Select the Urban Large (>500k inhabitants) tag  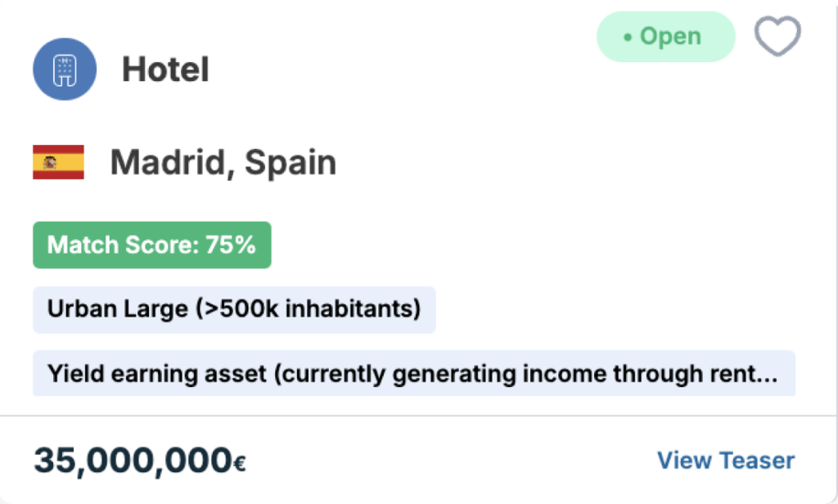click(234, 309)
